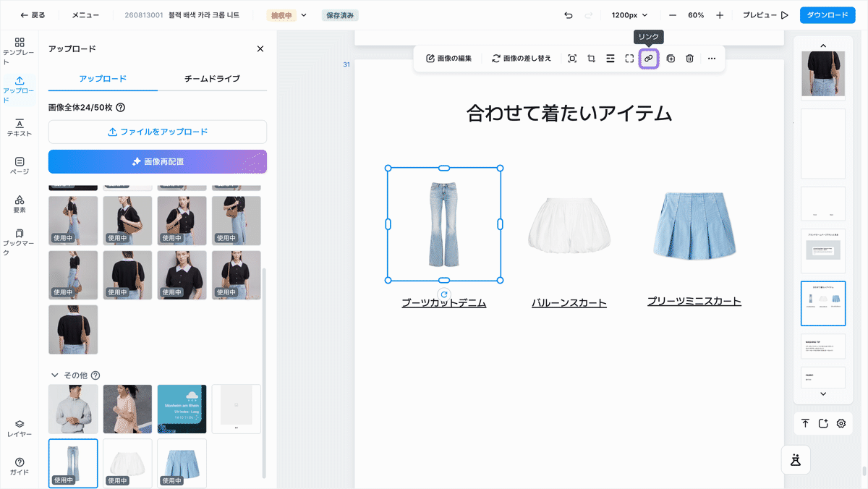Open the テキスト tool panel
868x489 pixels.
coord(20,128)
